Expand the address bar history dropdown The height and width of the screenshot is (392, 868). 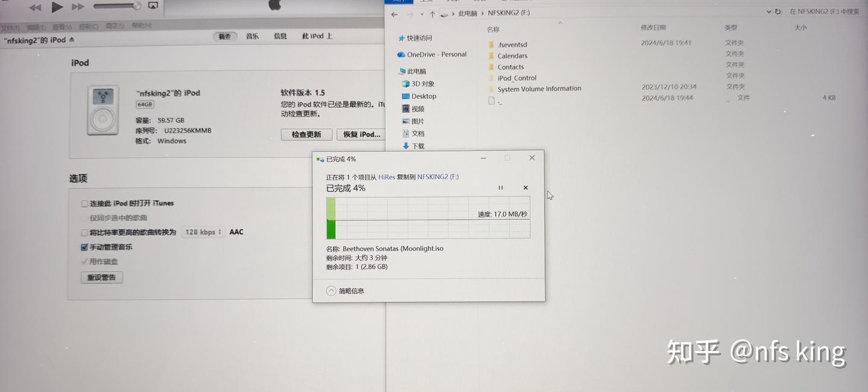(769, 11)
